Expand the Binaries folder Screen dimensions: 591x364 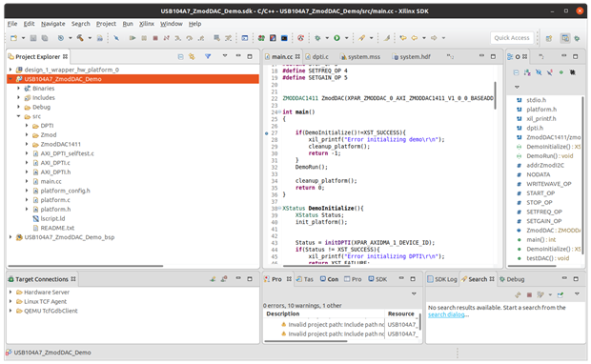[x=18, y=89]
